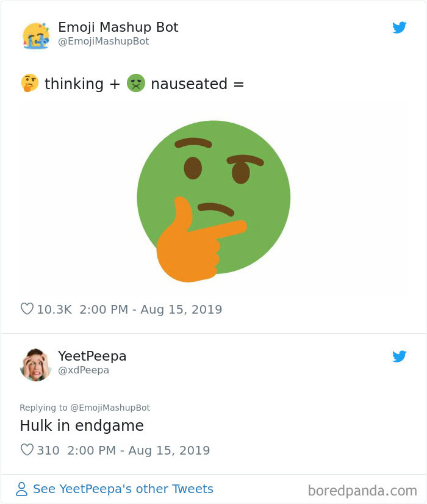Open the Emoji Mashup Bot crying-laughing avatar
Image resolution: width=427 pixels, height=504 pixels.
tap(36, 34)
